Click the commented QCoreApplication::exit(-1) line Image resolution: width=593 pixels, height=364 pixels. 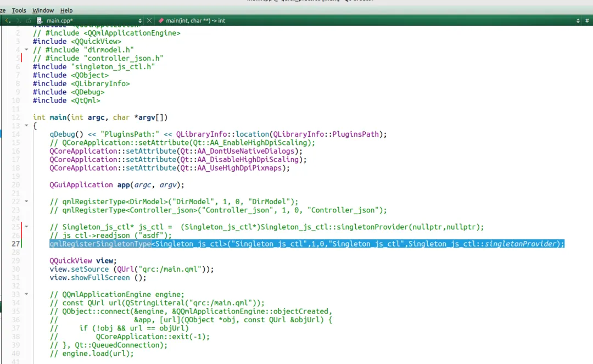click(130, 337)
